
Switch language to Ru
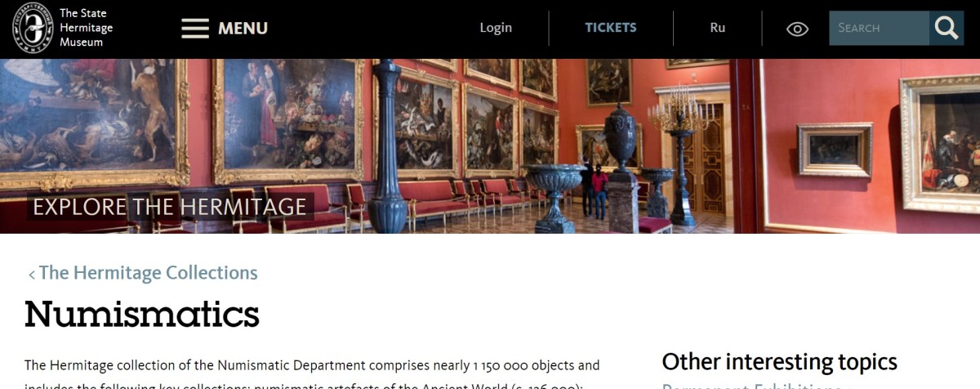pyautogui.click(x=718, y=28)
